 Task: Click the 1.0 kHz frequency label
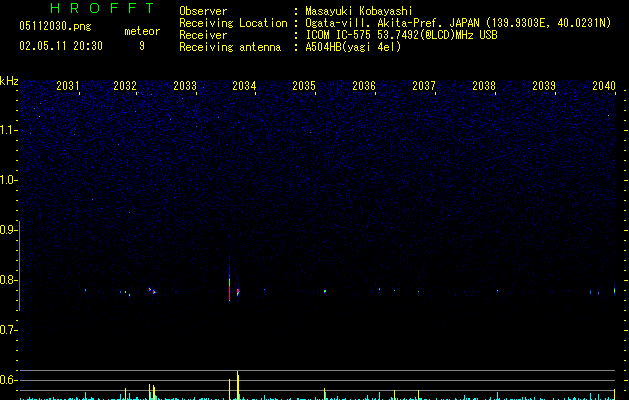click(x=8, y=180)
